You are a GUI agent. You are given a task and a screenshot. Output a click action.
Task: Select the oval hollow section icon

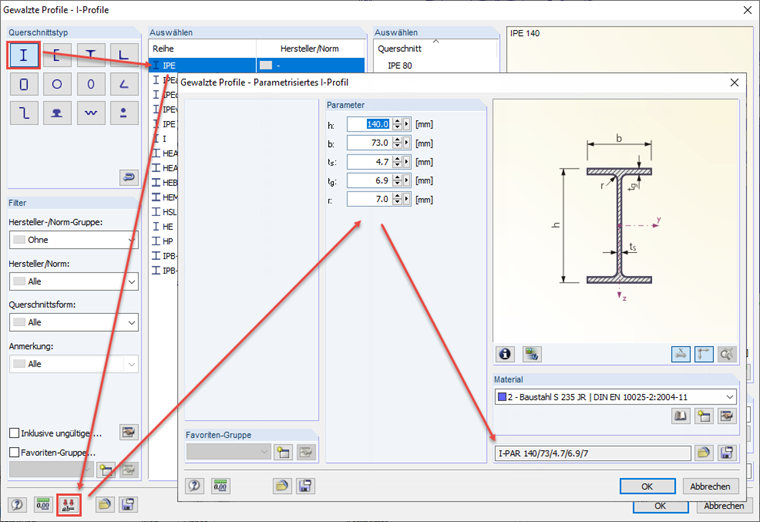coord(91,84)
